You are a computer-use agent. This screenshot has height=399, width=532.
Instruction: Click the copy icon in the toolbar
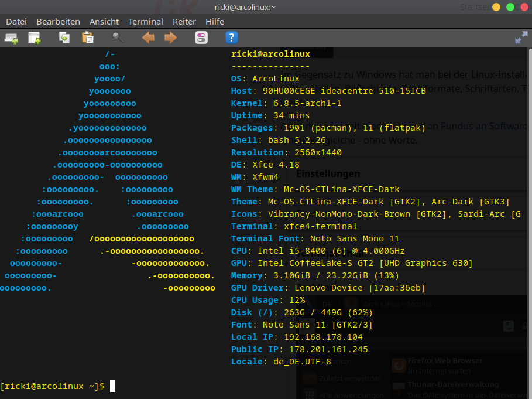[64, 38]
